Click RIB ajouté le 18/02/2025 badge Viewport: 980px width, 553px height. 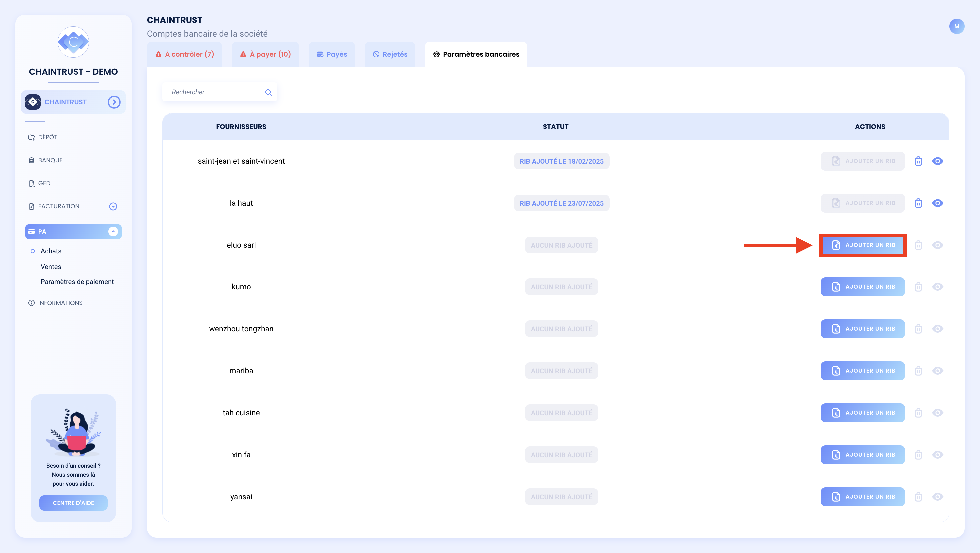point(562,161)
